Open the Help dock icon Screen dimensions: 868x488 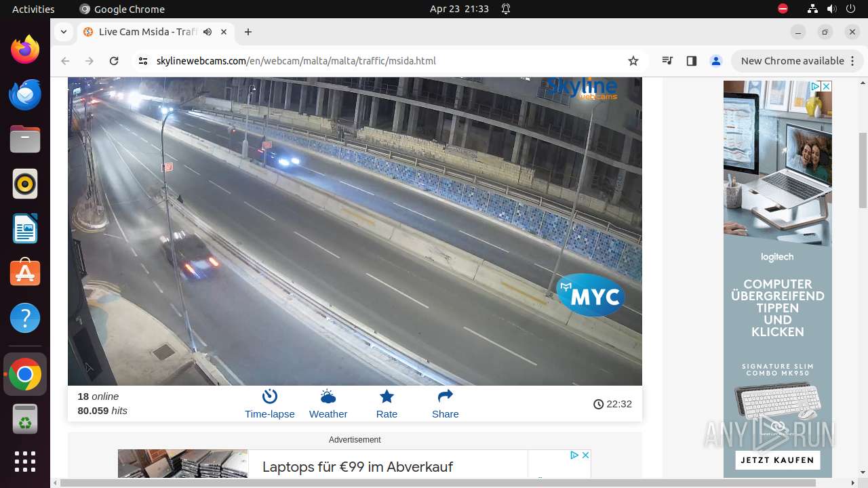[25, 318]
